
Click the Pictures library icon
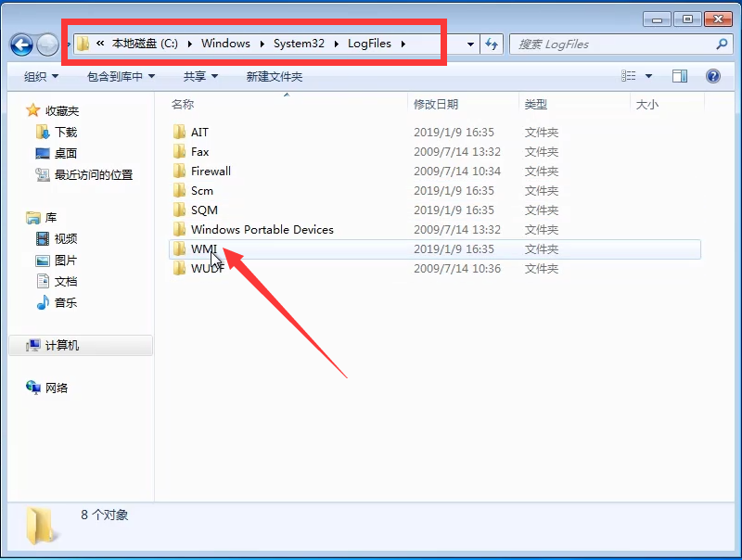pyautogui.click(x=43, y=261)
